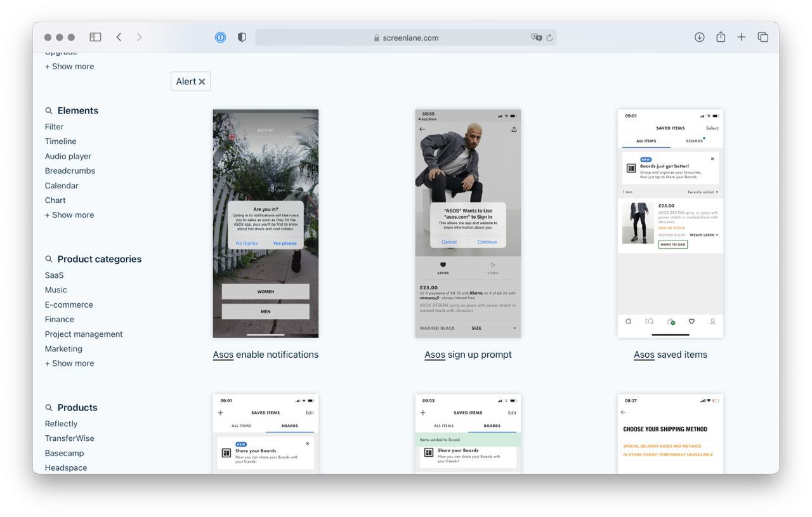Select the Breadcrumbs element link
The height and width of the screenshot is (517, 812).
tap(70, 171)
